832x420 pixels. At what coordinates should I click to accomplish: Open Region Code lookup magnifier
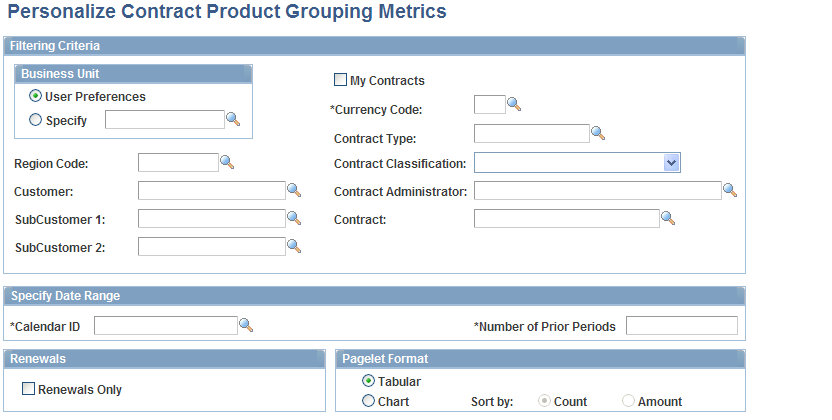(x=227, y=162)
